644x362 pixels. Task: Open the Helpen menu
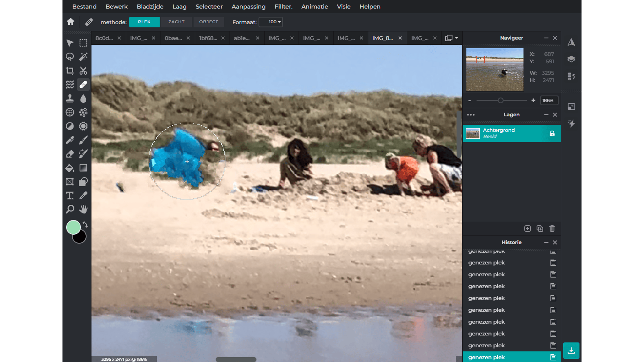[370, 7]
